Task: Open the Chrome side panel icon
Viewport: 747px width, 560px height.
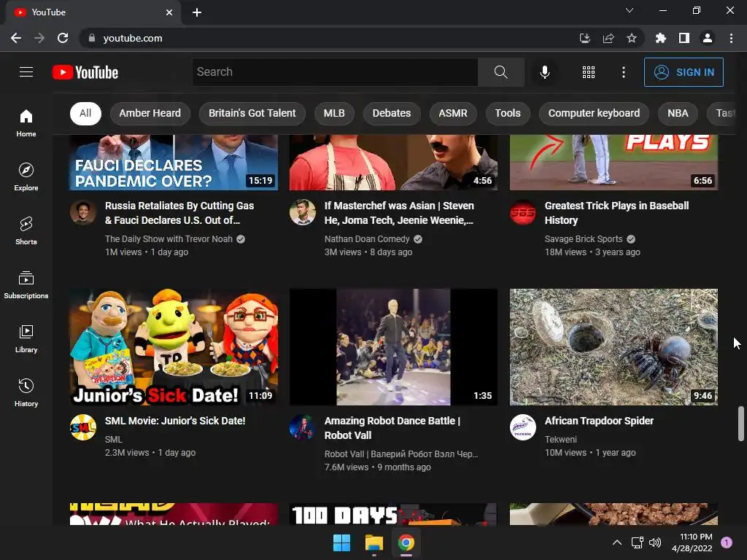Action: coord(684,38)
